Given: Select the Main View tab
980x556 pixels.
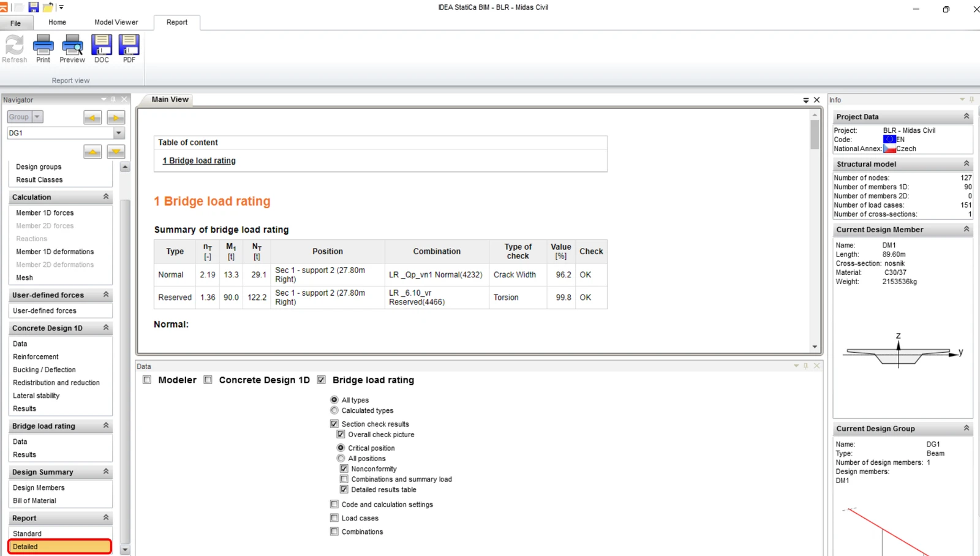Looking at the screenshot, I should [170, 99].
